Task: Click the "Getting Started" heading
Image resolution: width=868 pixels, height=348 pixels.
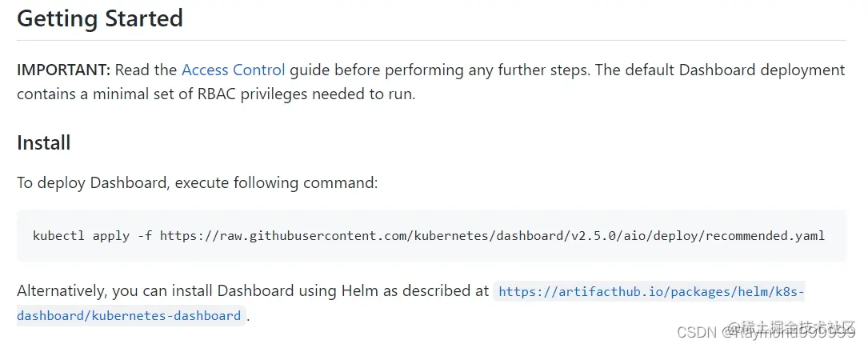Action: 100,18
